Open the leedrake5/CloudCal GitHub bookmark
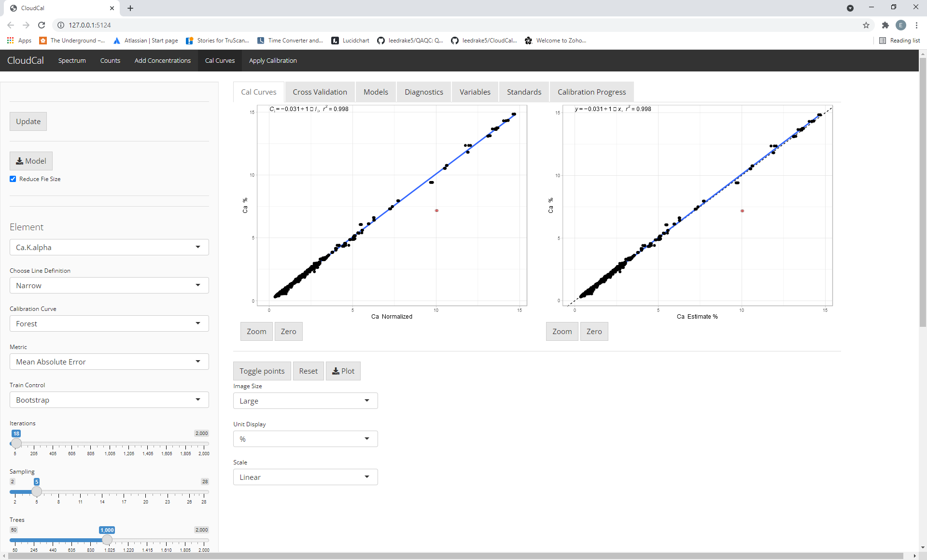927x560 pixels. tap(484, 41)
